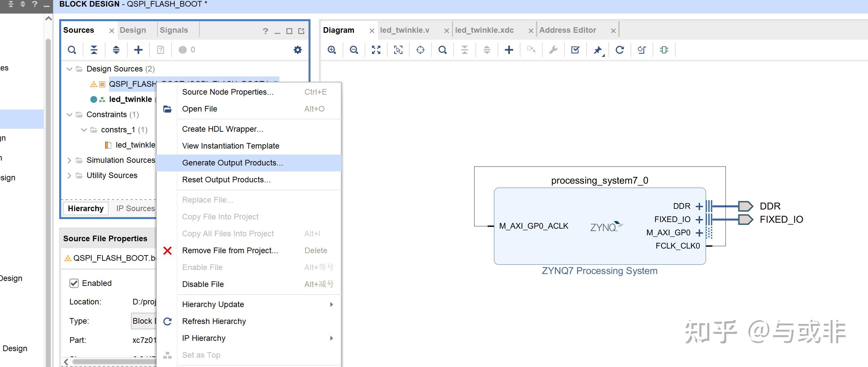Click the Sources panel help question mark
The height and width of the screenshot is (367, 868).
pyautogui.click(x=266, y=31)
